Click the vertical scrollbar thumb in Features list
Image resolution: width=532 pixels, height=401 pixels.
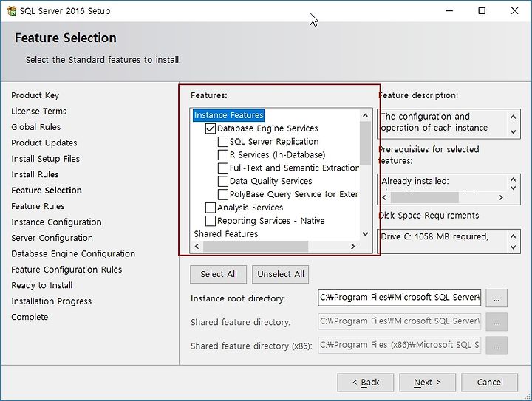pyautogui.click(x=366, y=143)
